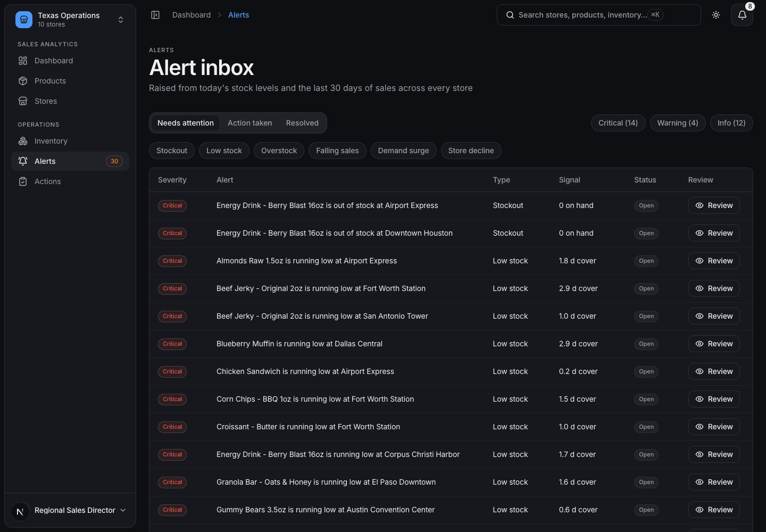766x532 pixels.
Task: Click the Severity column header
Action: [172, 180]
